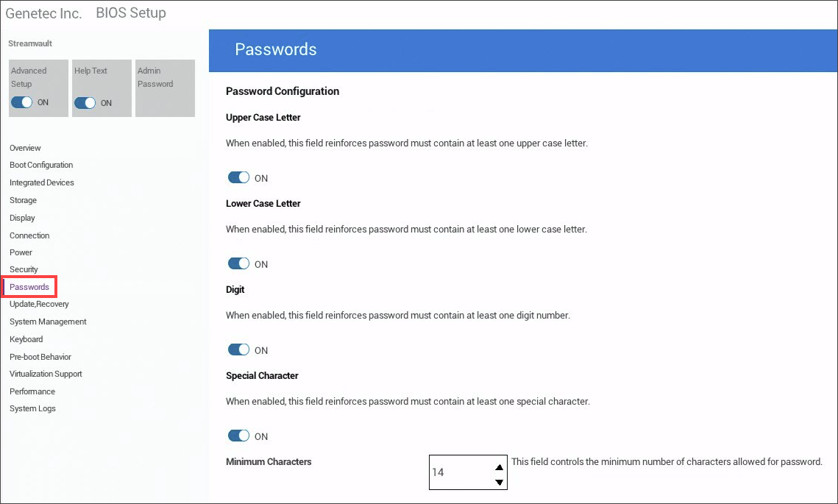Decrease Minimum Characters with down arrow
This screenshot has width=838, height=504.
tap(499, 482)
